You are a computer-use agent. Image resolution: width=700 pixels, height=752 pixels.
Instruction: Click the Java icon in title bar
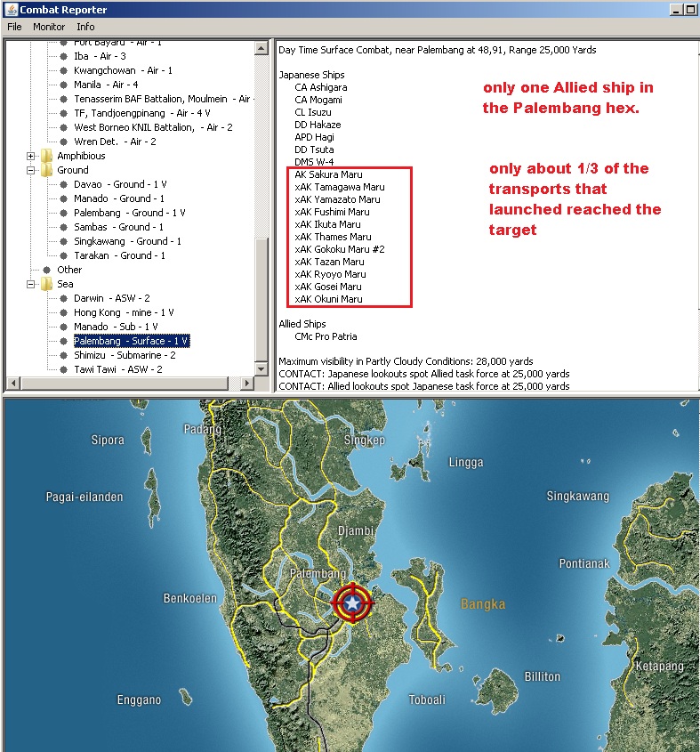tap(11, 9)
